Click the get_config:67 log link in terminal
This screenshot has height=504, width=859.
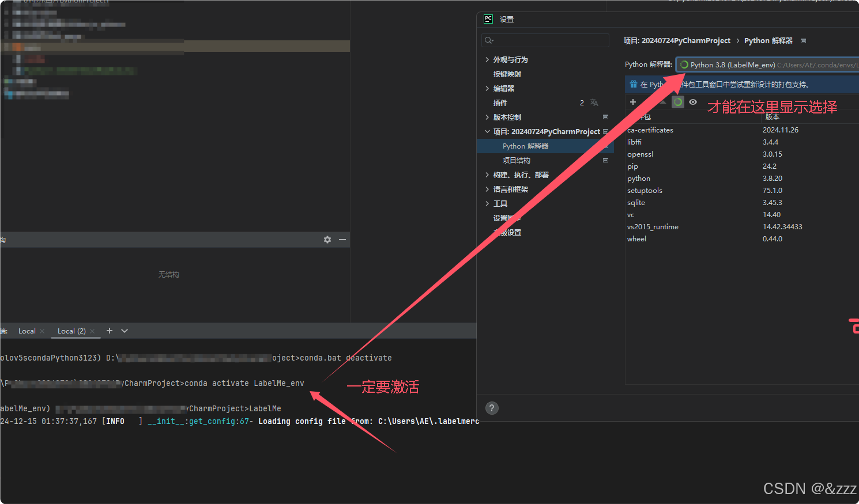tap(219, 421)
